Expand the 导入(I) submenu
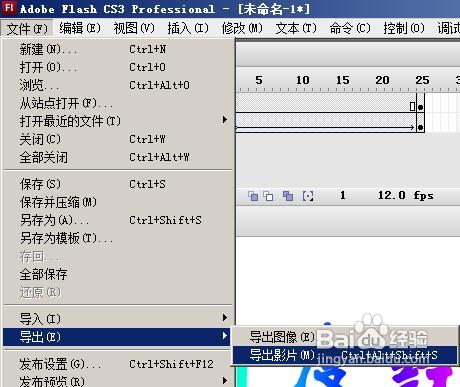460x387 pixels. (117, 319)
